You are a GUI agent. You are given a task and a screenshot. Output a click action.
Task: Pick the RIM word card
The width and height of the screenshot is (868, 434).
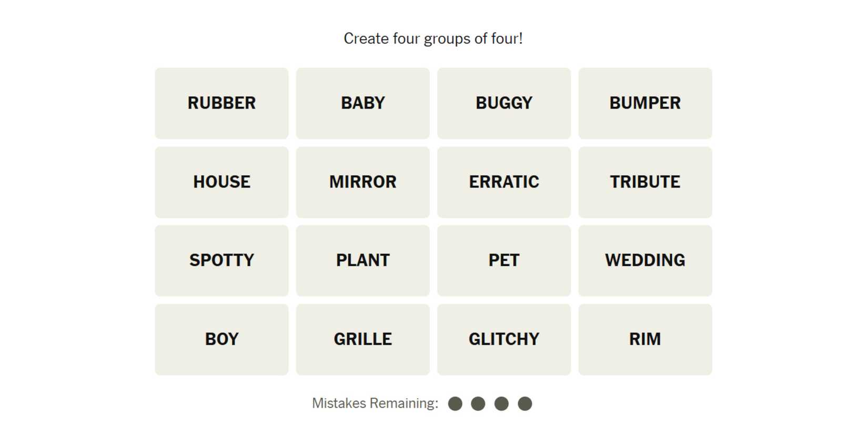[x=645, y=339]
